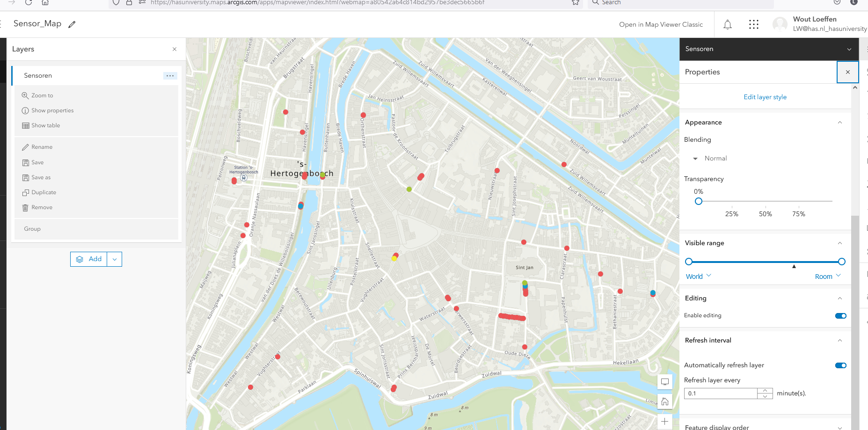Collapse the Appearance section

[x=840, y=122]
